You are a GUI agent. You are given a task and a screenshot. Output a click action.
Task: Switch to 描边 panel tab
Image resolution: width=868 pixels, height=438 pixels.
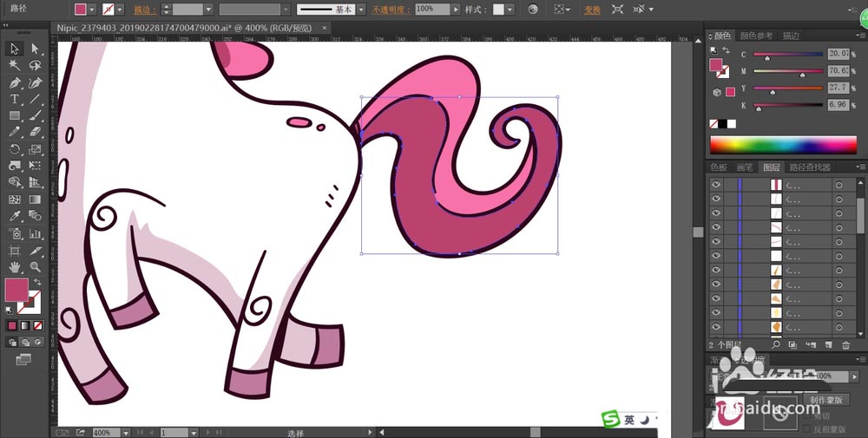point(791,36)
